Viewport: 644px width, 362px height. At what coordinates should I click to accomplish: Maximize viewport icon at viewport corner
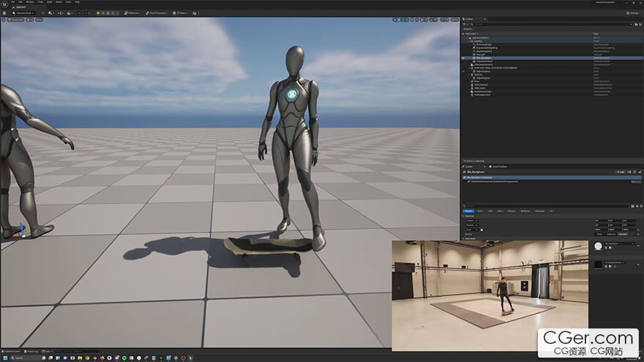tap(457, 20)
